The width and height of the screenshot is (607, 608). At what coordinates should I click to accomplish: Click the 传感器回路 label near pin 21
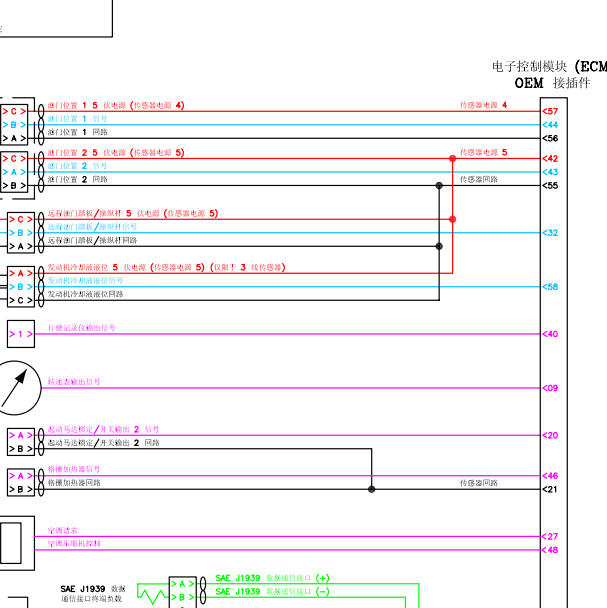[479, 483]
